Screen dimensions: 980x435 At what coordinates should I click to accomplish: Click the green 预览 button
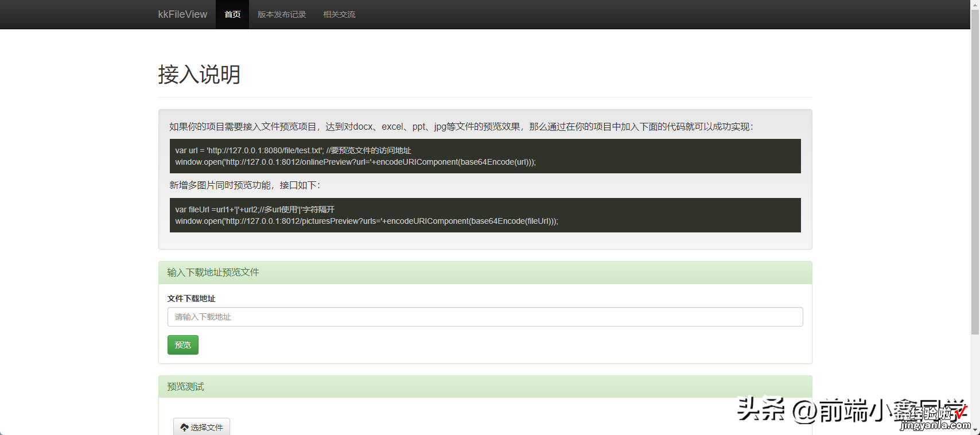(183, 345)
